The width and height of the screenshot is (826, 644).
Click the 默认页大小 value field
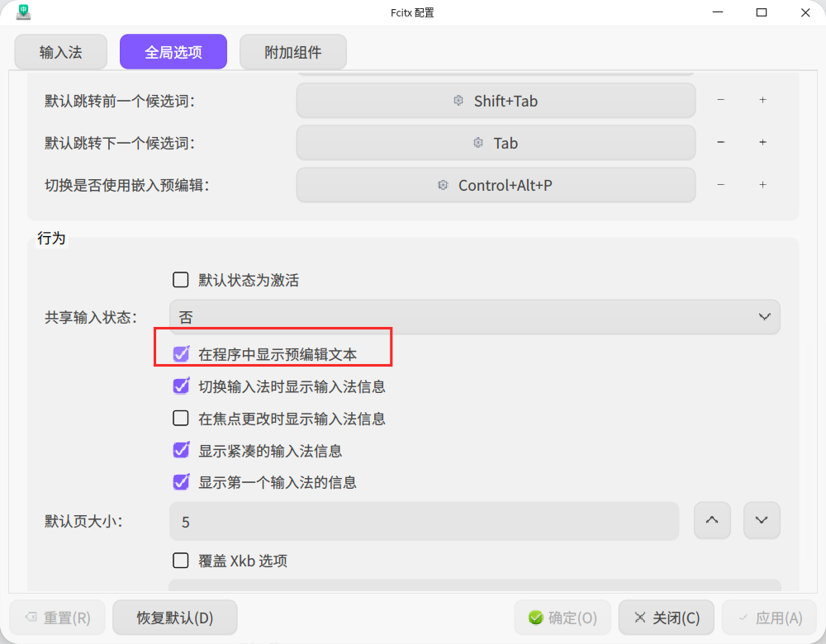(424, 521)
